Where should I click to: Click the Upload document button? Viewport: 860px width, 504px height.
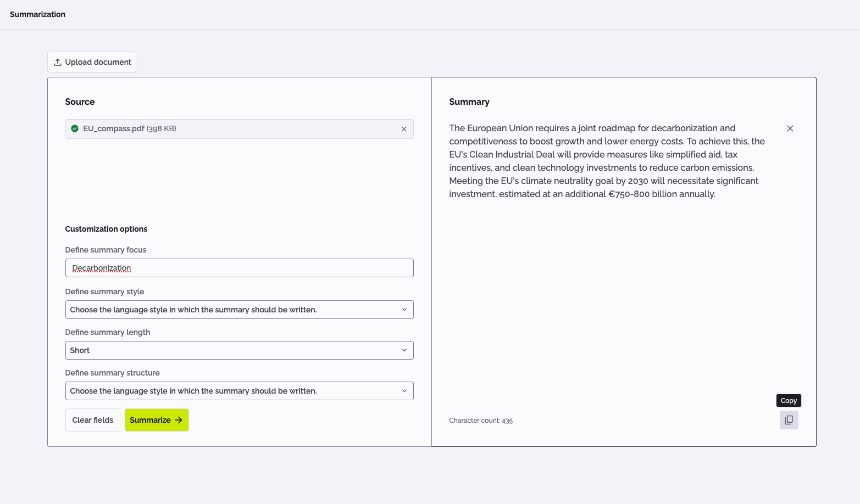coord(91,62)
